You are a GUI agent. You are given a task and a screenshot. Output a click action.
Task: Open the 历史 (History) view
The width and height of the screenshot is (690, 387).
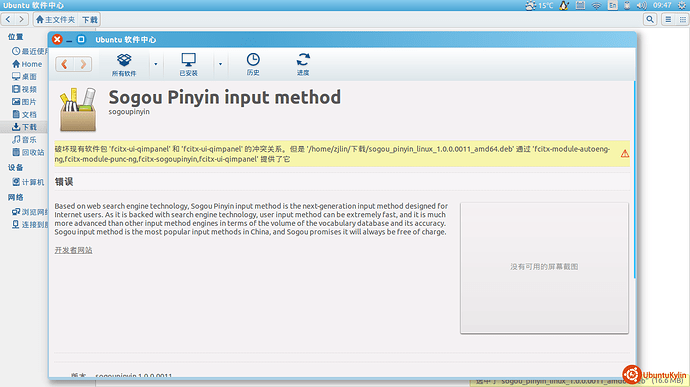tap(253, 64)
